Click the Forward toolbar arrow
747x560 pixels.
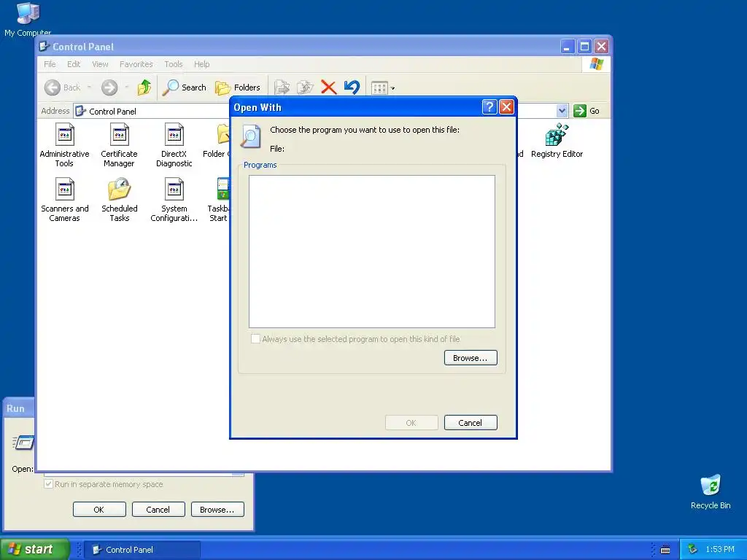(109, 87)
